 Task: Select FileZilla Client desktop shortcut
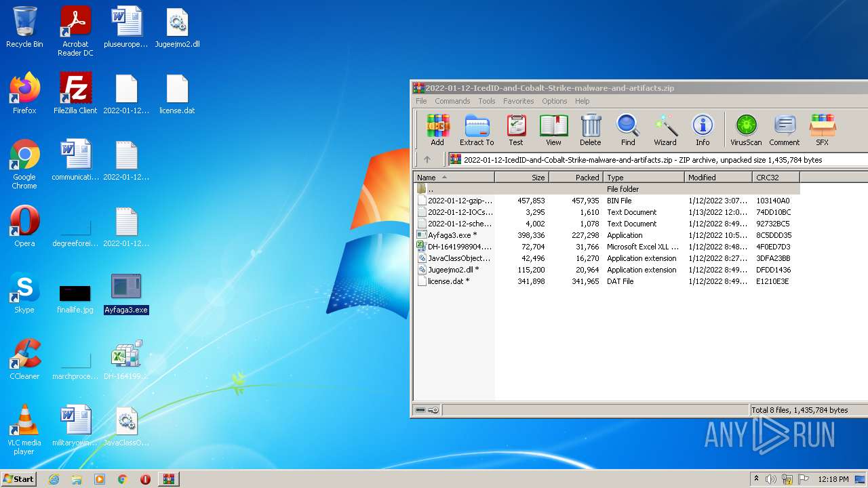pos(75,94)
